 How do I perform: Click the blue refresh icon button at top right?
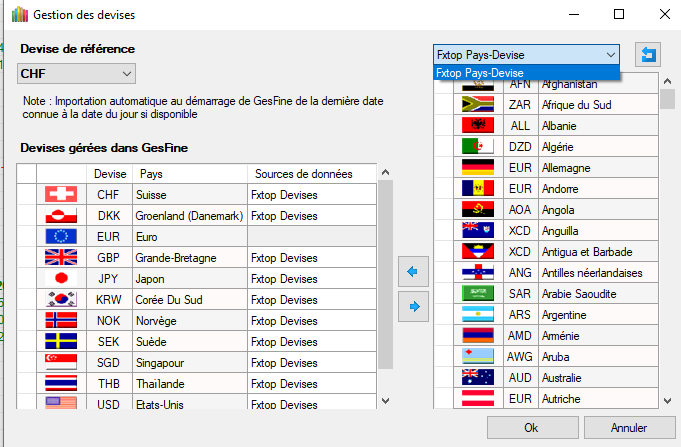coord(648,55)
